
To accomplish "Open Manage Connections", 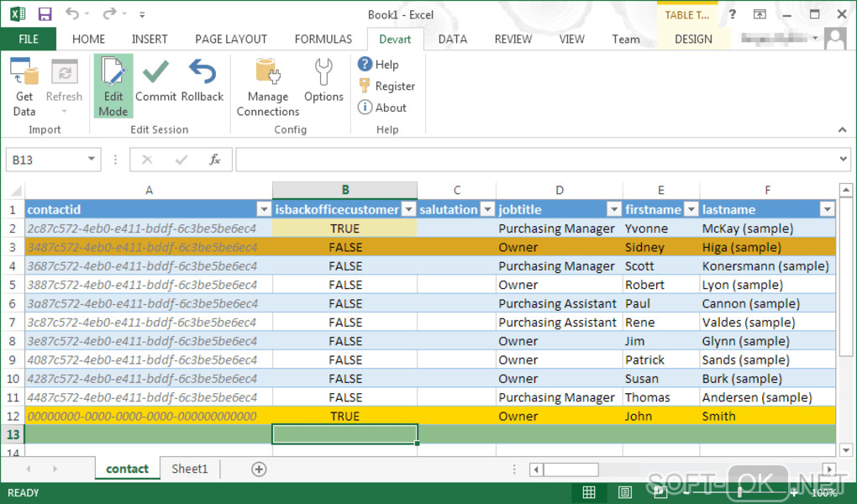I will (x=268, y=87).
